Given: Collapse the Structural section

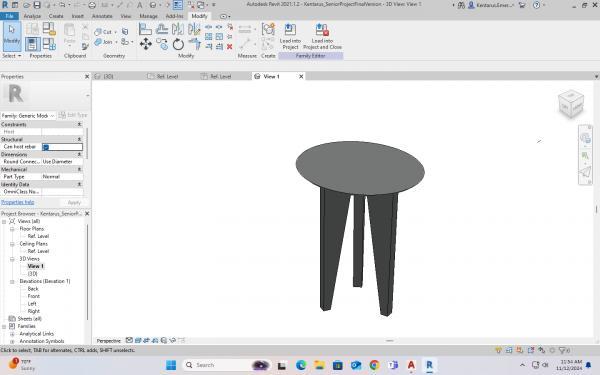Looking at the screenshot, I should (x=80, y=140).
